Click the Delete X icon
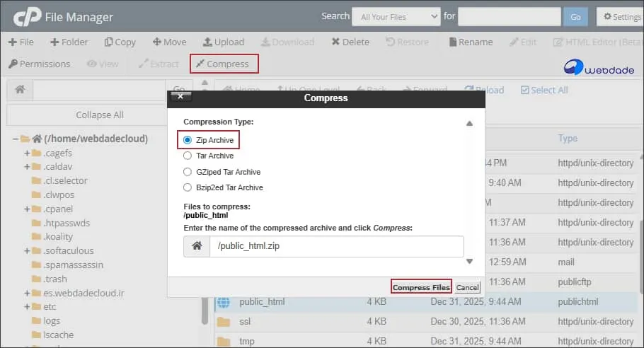The image size is (644, 348). pos(335,42)
